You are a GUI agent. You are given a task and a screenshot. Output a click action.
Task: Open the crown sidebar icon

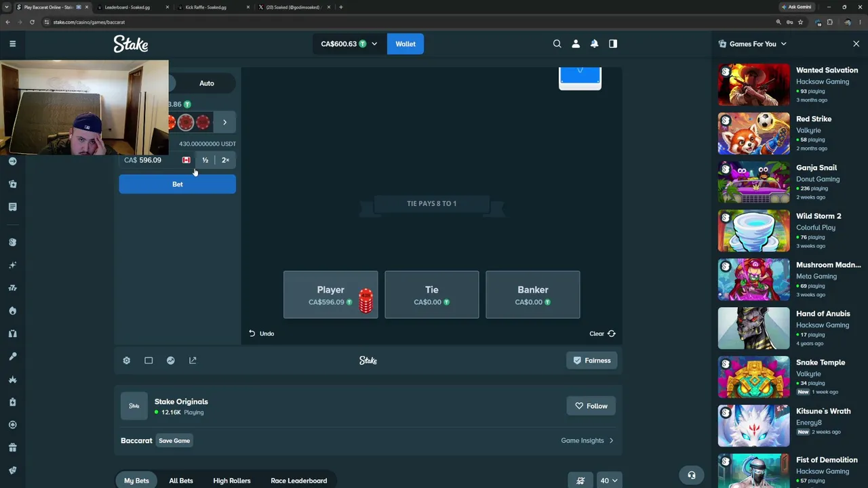[12, 379]
